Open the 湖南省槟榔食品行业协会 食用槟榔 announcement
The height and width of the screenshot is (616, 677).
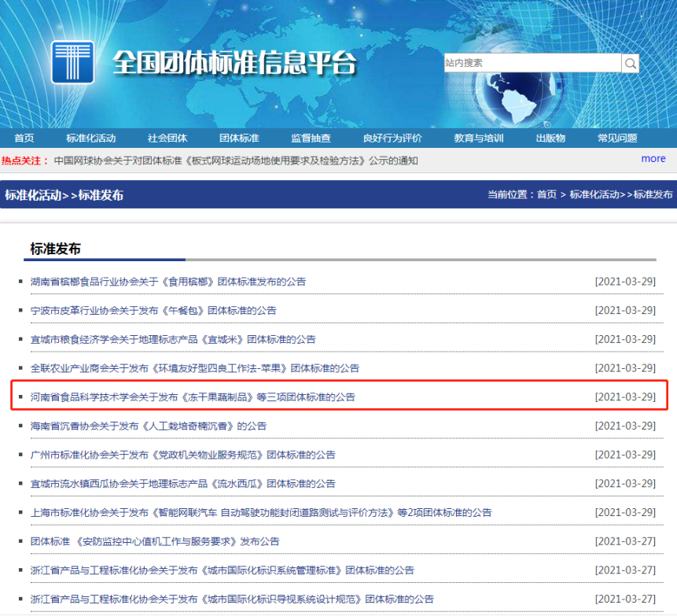168,282
